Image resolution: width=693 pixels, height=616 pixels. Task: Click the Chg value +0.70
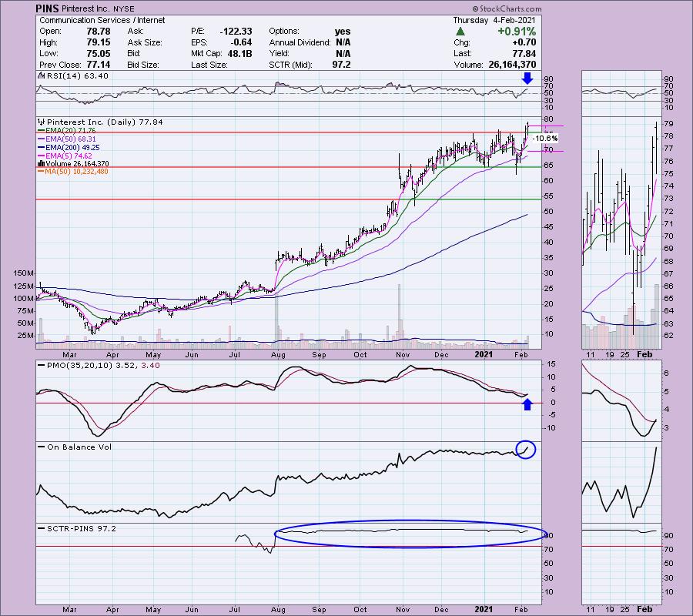524,42
